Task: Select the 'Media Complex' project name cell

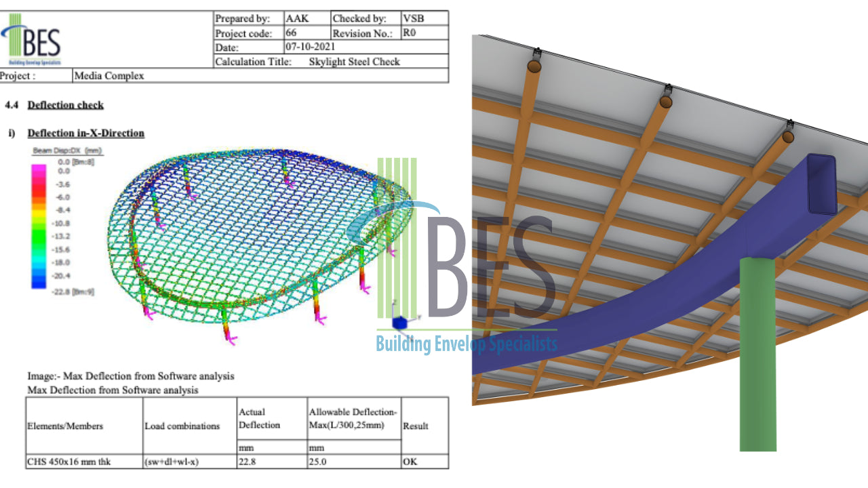Action: 109,76
